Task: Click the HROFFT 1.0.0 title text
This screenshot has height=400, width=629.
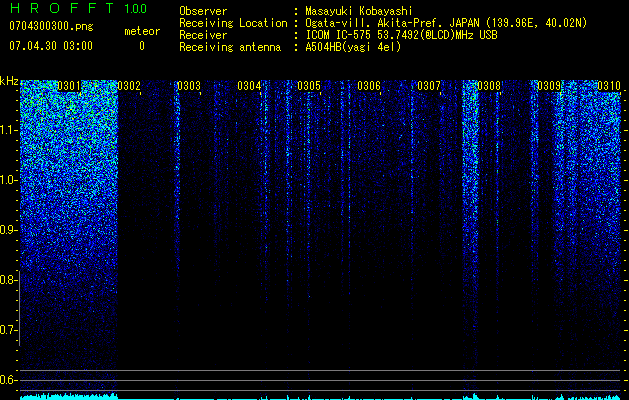Action: point(78,8)
